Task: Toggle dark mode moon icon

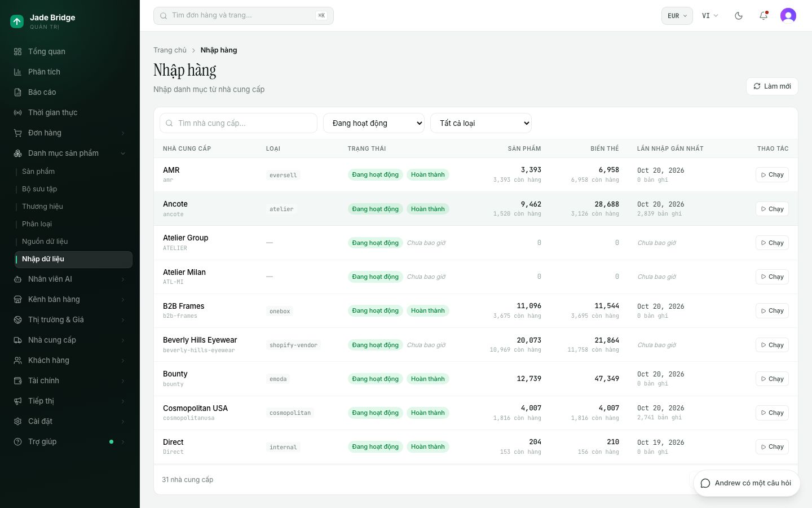Action: (x=739, y=16)
